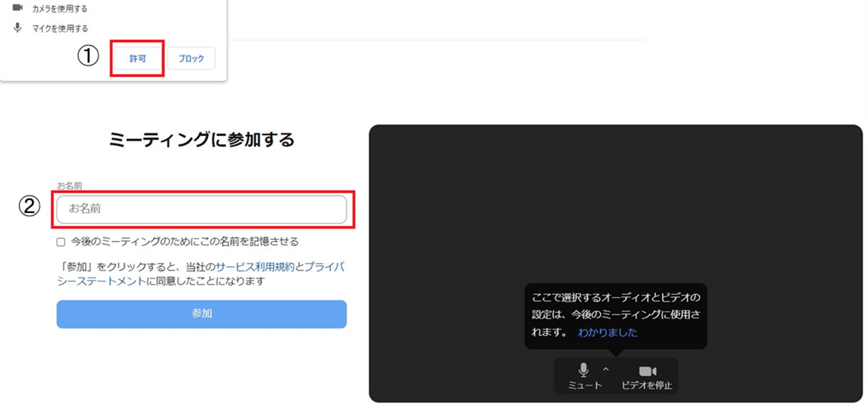Click the ブロック (Block) button
This screenshot has height=410, width=868.
coord(191,59)
